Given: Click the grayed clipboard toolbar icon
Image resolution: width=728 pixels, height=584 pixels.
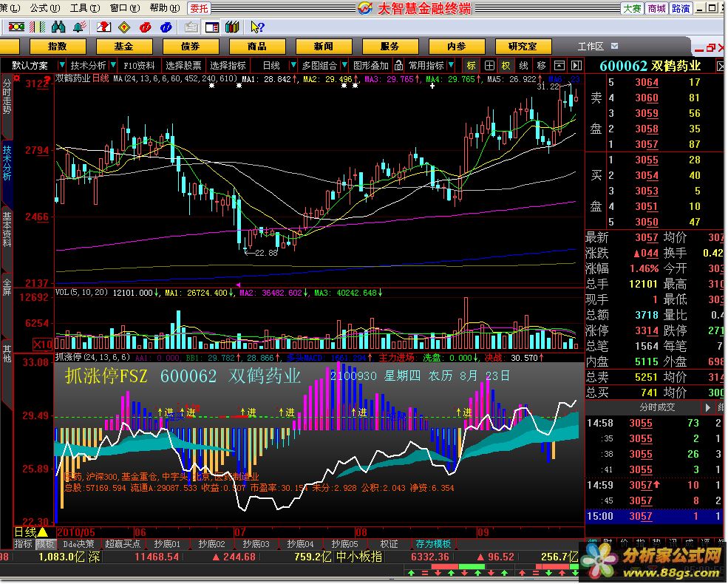Looking at the screenshot, I should pyautogui.click(x=191, y=27).
